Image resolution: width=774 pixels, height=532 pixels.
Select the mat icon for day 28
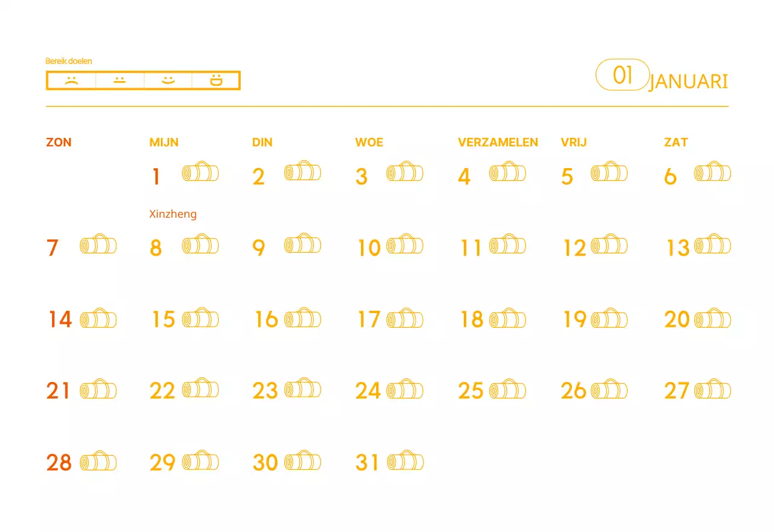click(x=98, y=462)
